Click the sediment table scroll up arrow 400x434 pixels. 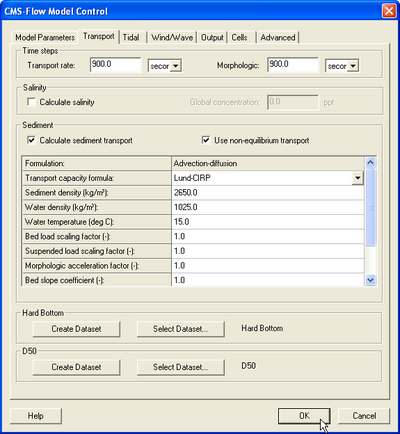370,163
